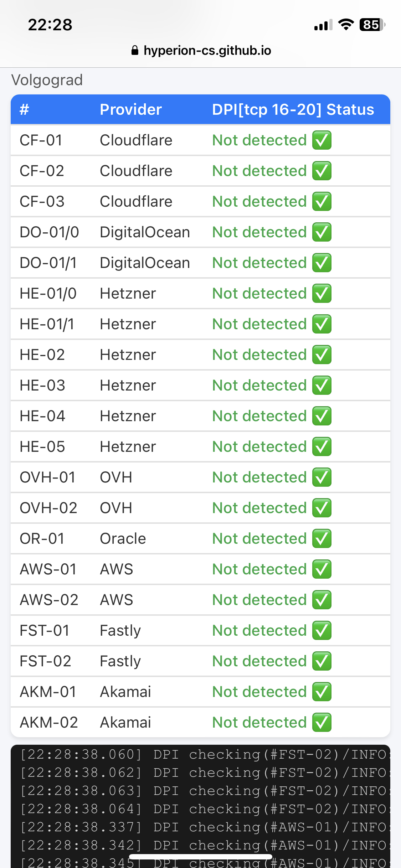Tap the cellular signal bars icon
401x868 pixels.
323,25
